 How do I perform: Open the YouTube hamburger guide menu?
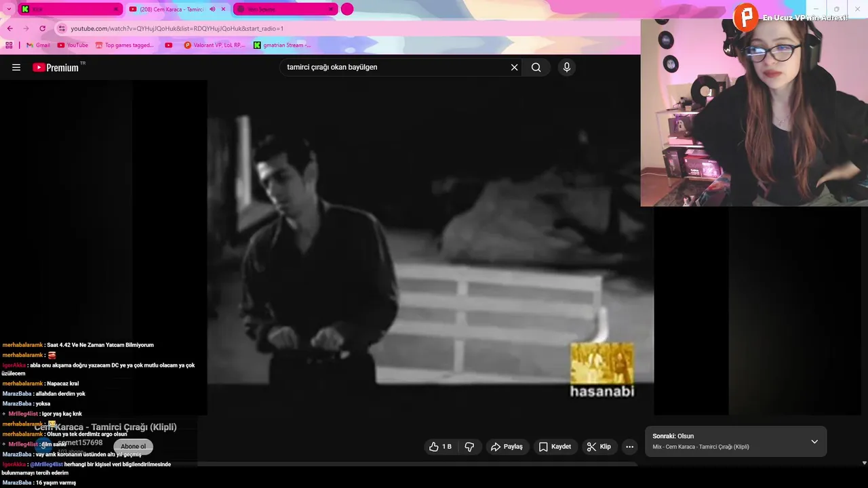(x=16, y=67)
